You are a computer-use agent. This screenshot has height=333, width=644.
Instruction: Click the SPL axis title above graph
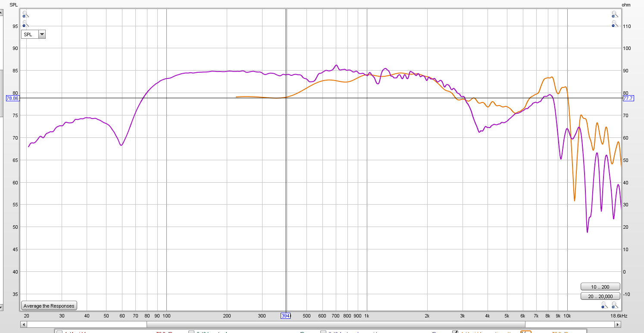click(x=13, y=5)
